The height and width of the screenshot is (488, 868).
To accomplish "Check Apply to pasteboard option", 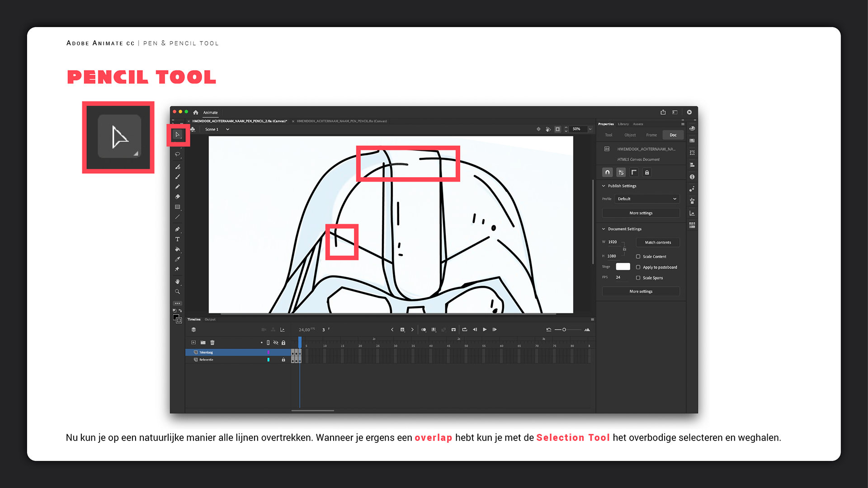I will 638,267.
